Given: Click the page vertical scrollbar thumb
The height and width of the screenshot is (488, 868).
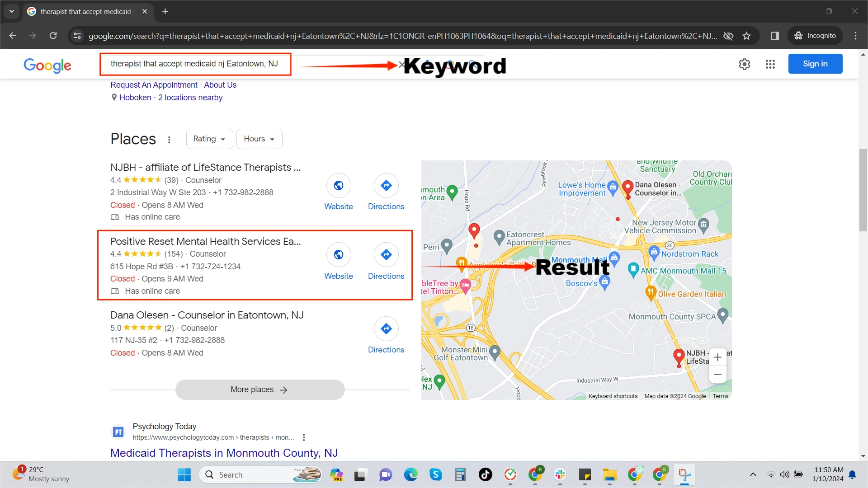Looking at the screenshot, I should (x=863, y=190).
